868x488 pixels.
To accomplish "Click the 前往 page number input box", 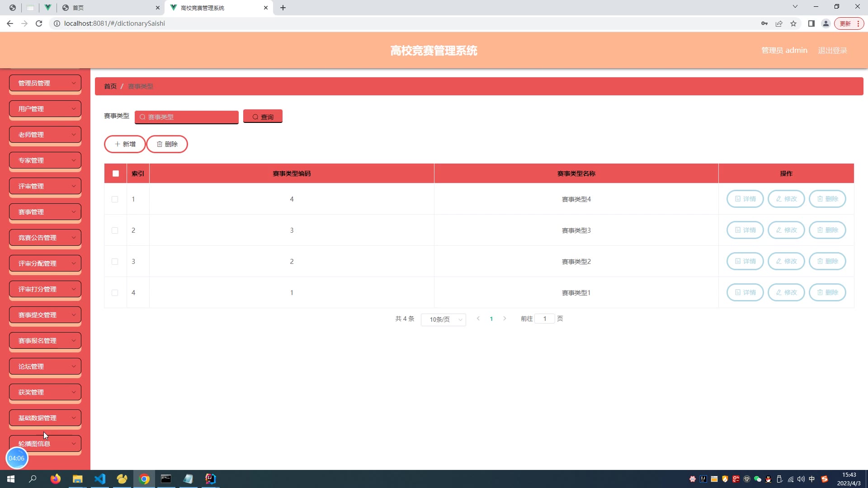I will 545,319.
